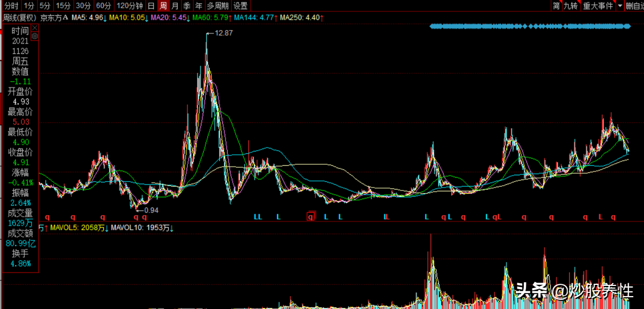Click the MAVOL5 volume indicator label

tap(68, 227)
